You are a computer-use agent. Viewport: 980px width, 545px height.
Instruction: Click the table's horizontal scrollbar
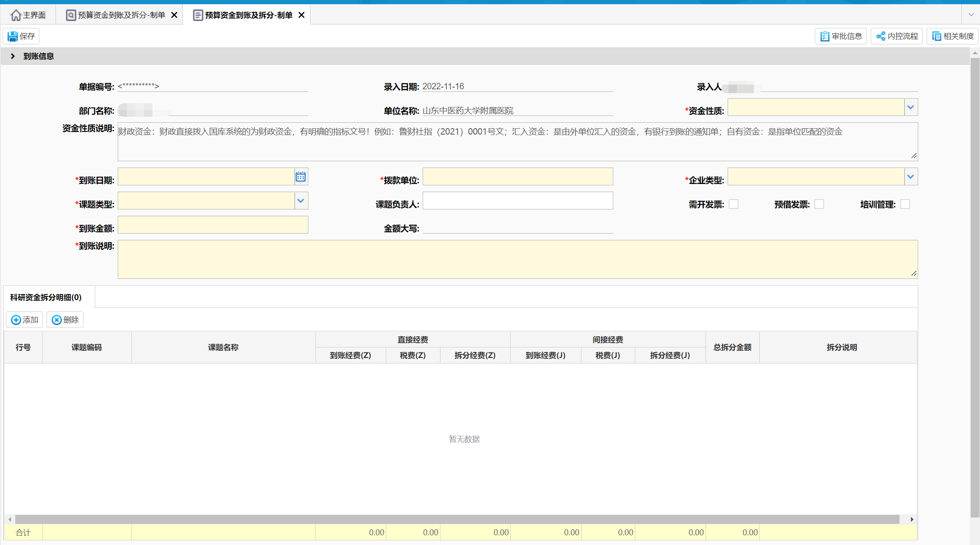457,519
